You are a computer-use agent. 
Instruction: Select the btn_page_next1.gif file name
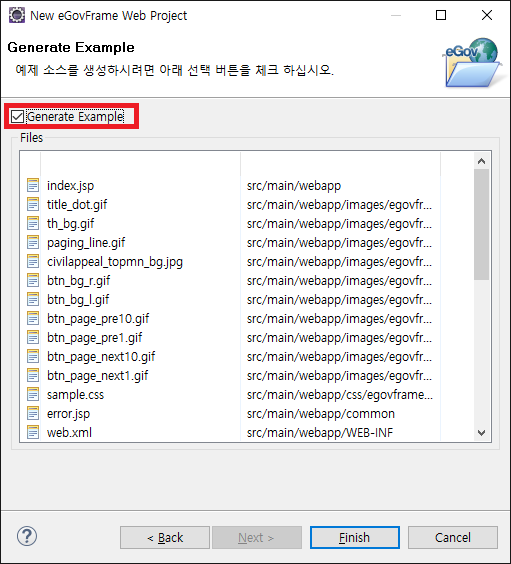tap(97, 376)
